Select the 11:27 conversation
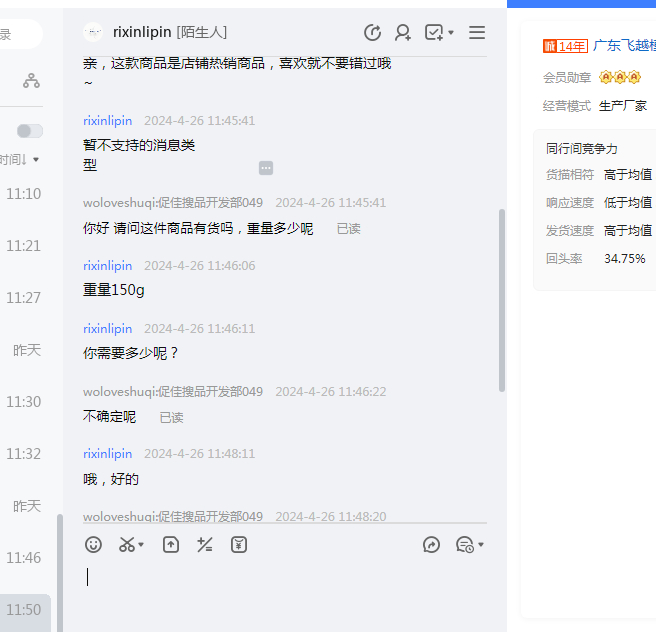Screen dimensions: 656x632 coord(24,297)
